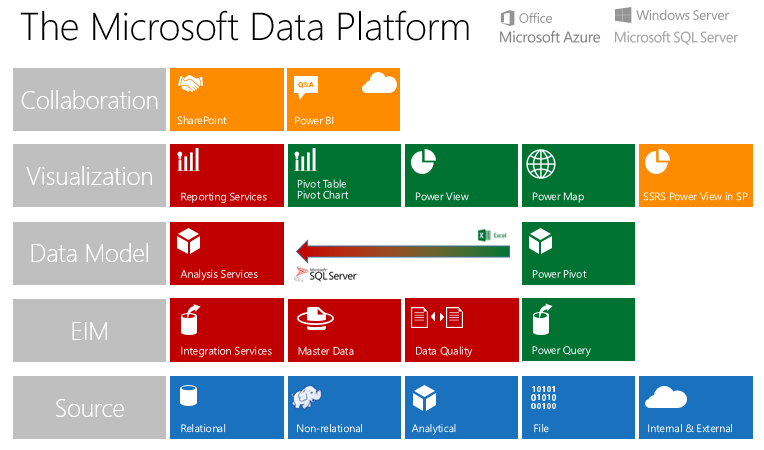Select the Collaboration category label
764x450 pixels.
coord(90,100)
